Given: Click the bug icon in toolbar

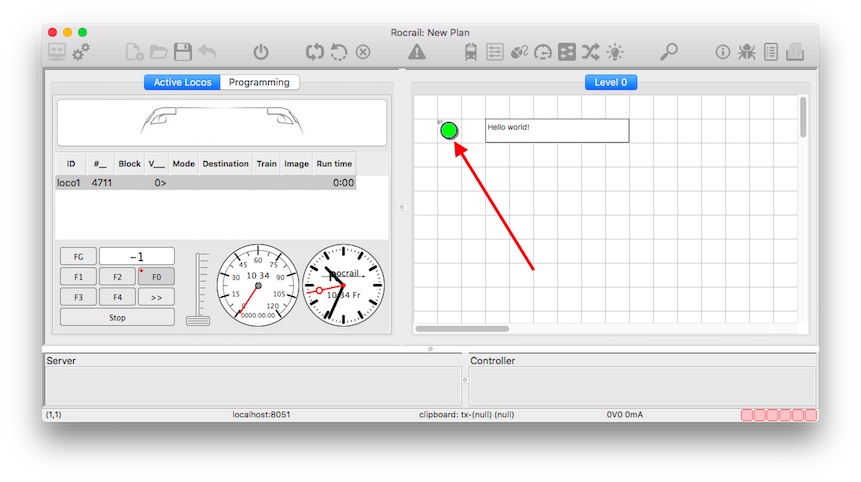Looking at the screenshot, I should [x=747, y=52].
